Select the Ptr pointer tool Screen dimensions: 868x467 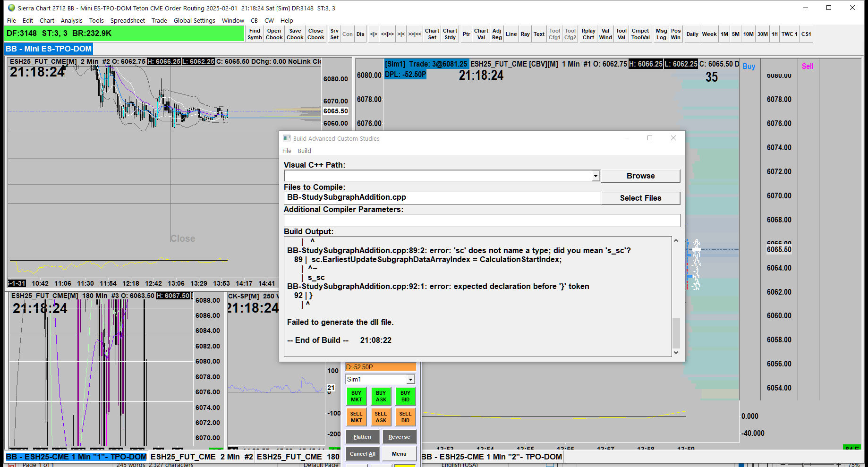(x=466, y=34)
